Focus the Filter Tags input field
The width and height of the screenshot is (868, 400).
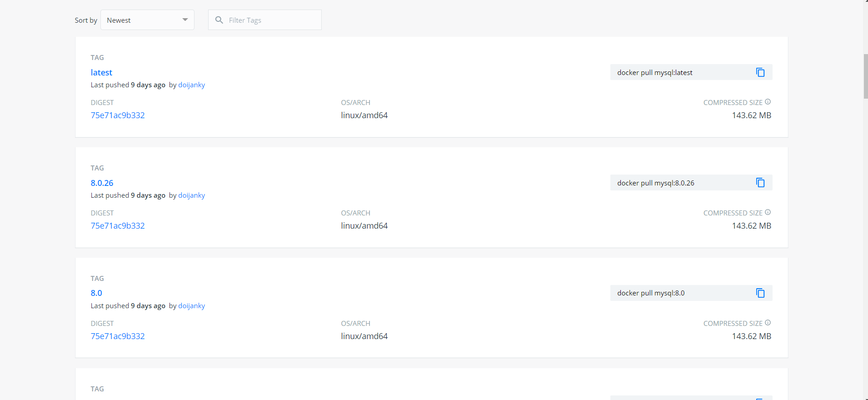coord(265,20)
